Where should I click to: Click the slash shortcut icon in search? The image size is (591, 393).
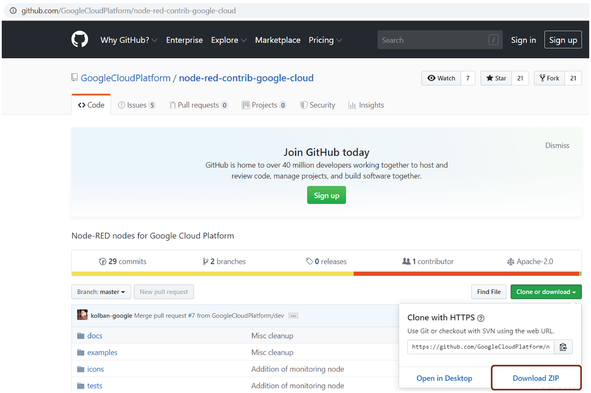[493, 40]
